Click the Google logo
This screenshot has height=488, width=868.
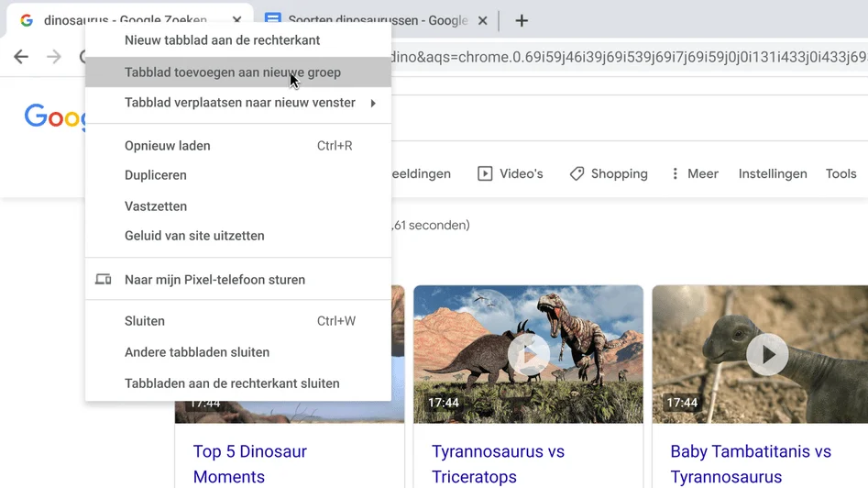click(x=55, y=116)
